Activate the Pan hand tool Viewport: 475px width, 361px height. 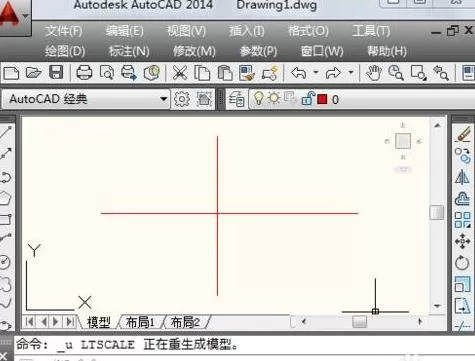pyautogui.click(x=374, y=73)
